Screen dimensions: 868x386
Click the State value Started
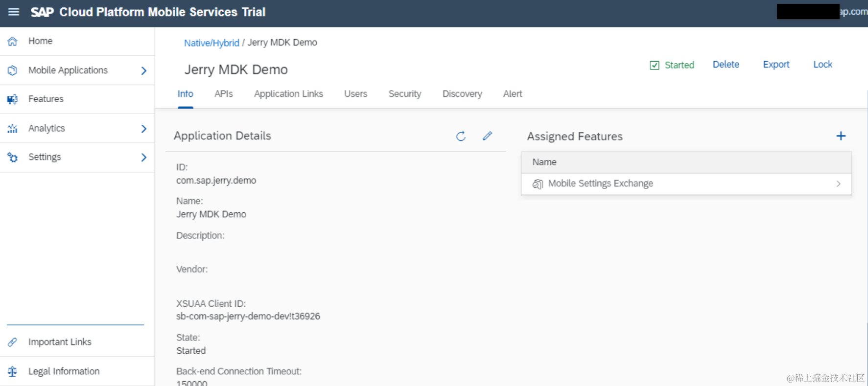click(x=191, y=351)
